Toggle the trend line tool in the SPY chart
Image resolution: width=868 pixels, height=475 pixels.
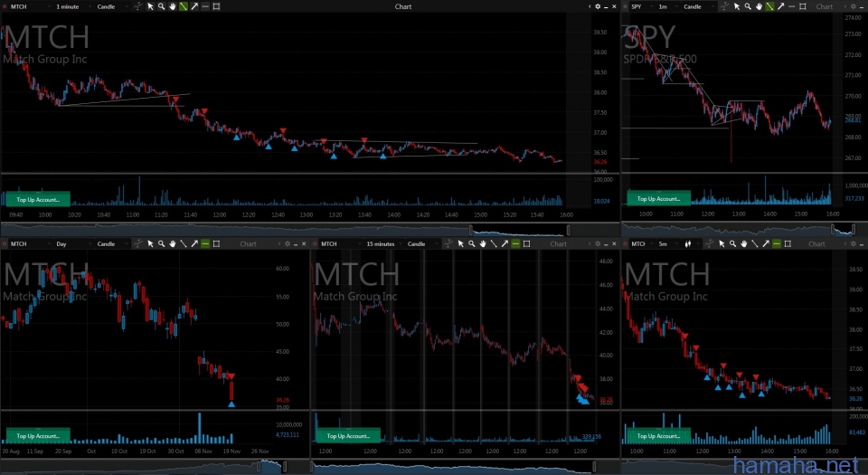pos(770,6)
